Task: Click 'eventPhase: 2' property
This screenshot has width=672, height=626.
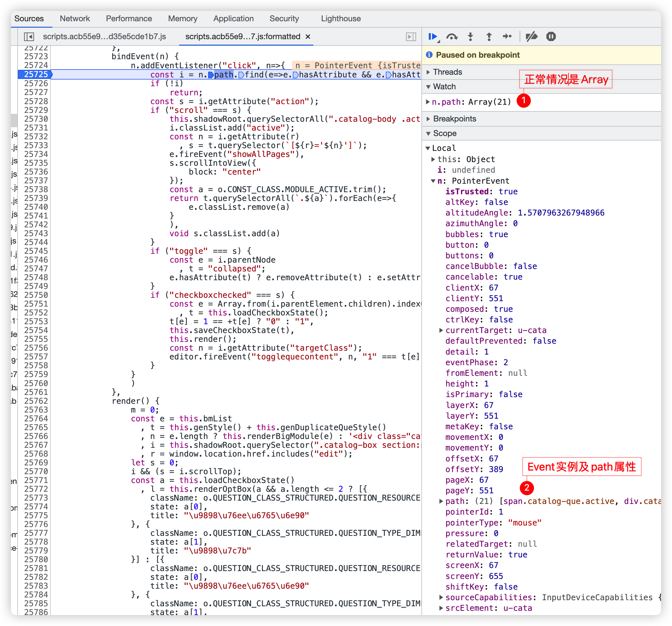Action: pos(477,362)
